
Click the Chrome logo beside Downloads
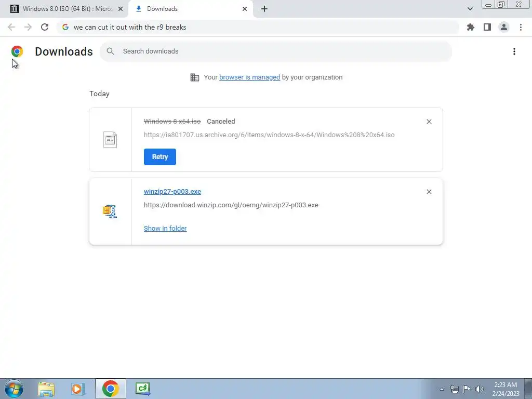click(17, 51)
